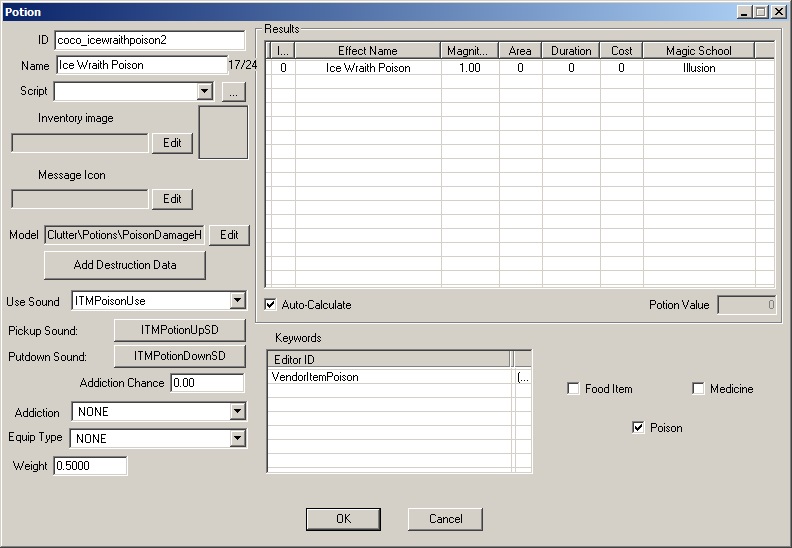Sort results by Effect Name column
The image size is (792, 548).
click(367, 51)
